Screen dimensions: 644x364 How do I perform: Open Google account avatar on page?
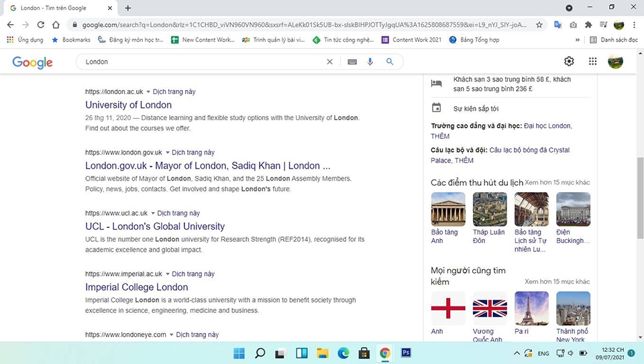coord(615,61)
